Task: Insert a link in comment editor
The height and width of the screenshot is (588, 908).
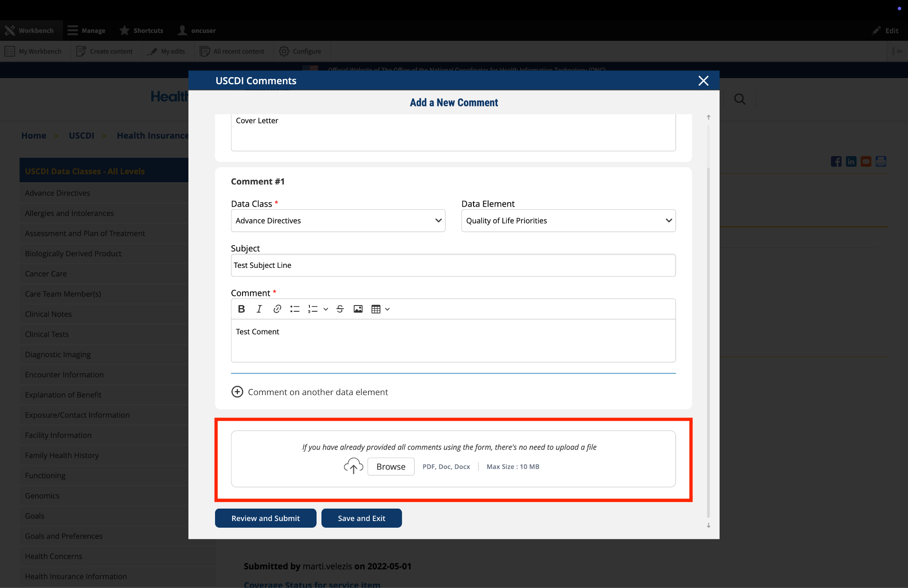Action: coord(277,309)
